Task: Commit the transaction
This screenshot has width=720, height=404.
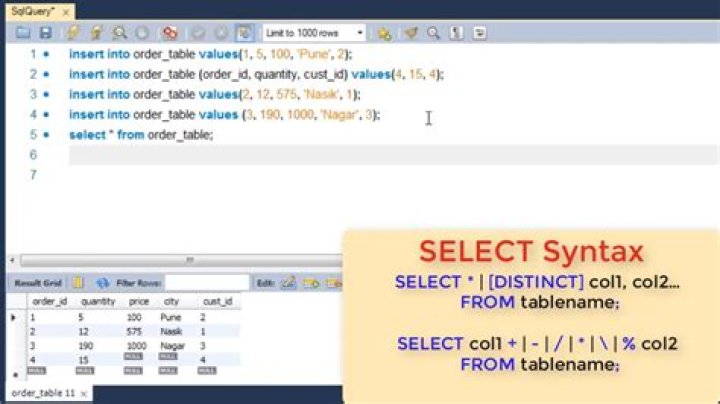Action: [x=198, y=33]
